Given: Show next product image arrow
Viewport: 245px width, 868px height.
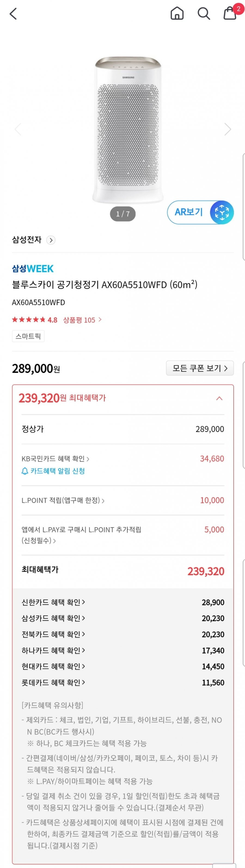Looking at the screenshot, I should [228, 129].
